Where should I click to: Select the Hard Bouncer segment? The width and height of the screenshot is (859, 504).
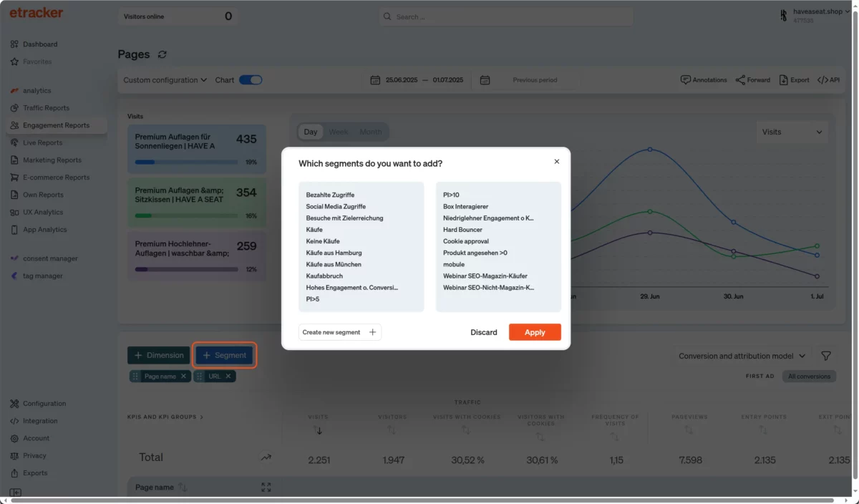coord(462,230)
